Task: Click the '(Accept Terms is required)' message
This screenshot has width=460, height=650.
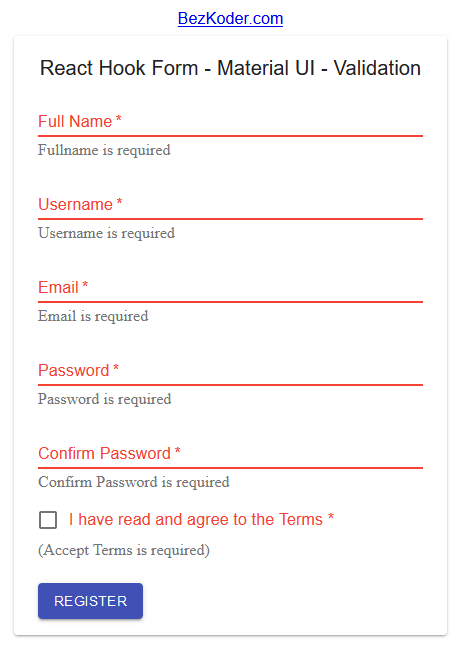Action: pyautogui.click(x=124, y=550)
